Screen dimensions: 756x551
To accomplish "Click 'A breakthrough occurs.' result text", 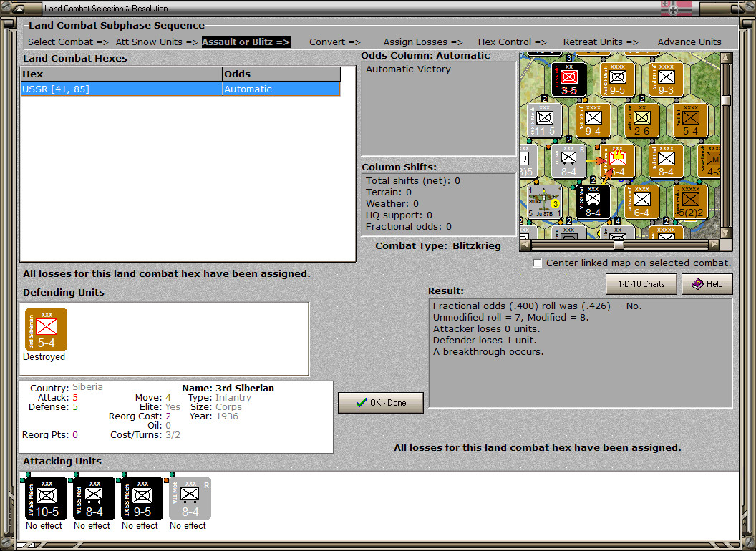I will (488, 352).
